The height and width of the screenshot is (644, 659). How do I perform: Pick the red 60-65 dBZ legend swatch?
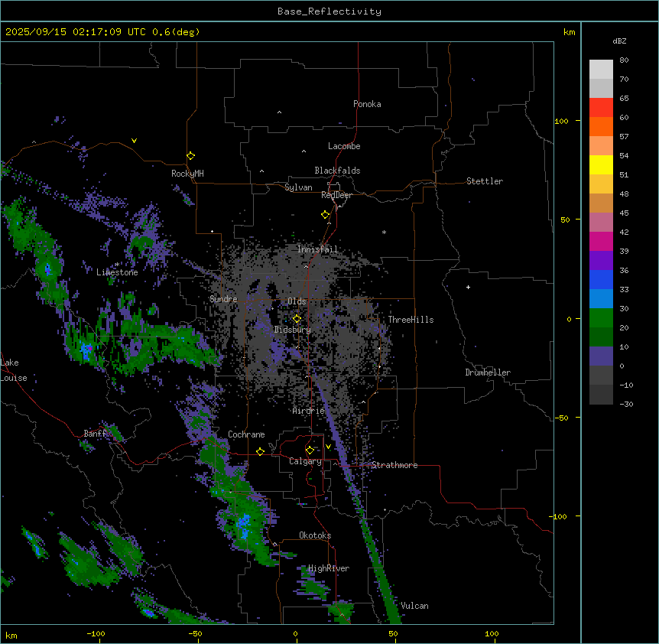(601, 108)
